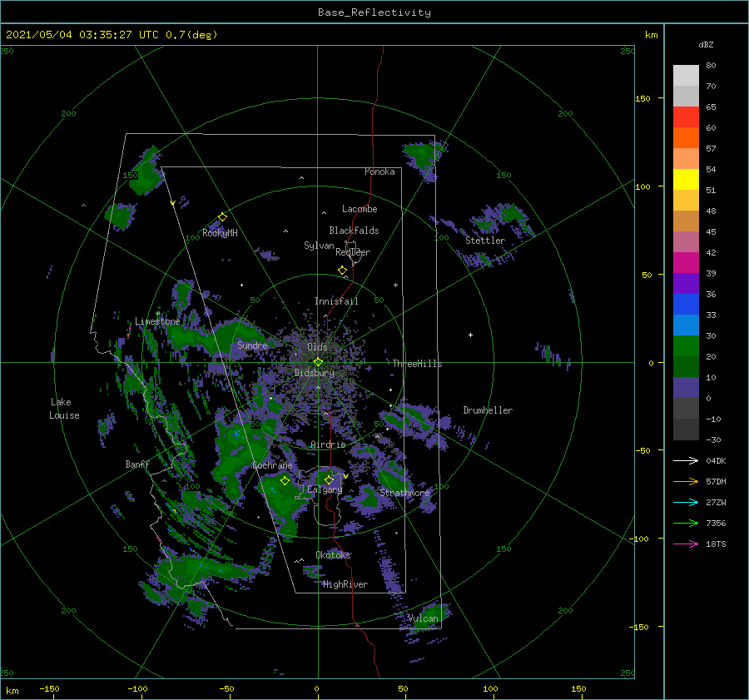Viewport: 749px width, 700px height.
Task: Click the Ponoka city label
Action: (x=379, y=171)
